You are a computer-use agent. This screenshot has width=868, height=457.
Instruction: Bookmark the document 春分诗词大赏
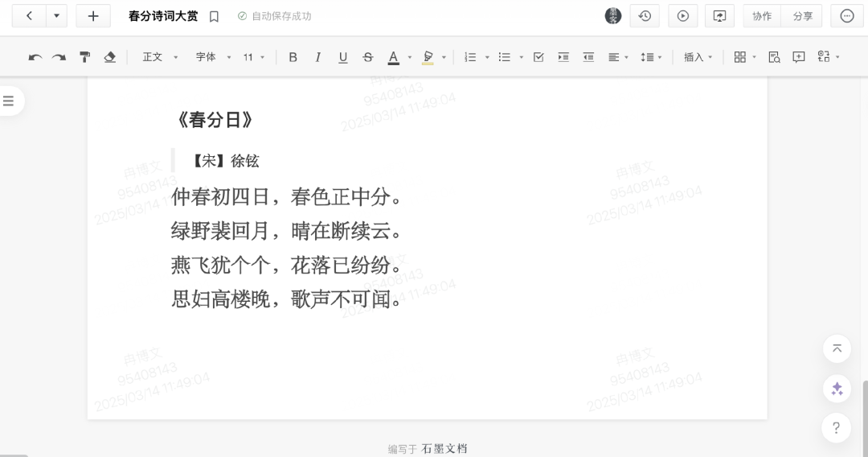tap(214, 16)
